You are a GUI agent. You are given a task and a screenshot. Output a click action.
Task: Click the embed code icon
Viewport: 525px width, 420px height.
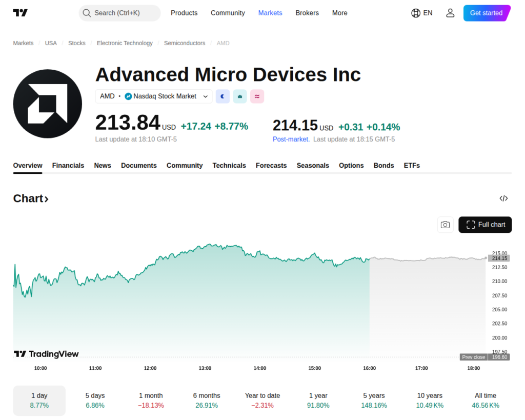503,198
